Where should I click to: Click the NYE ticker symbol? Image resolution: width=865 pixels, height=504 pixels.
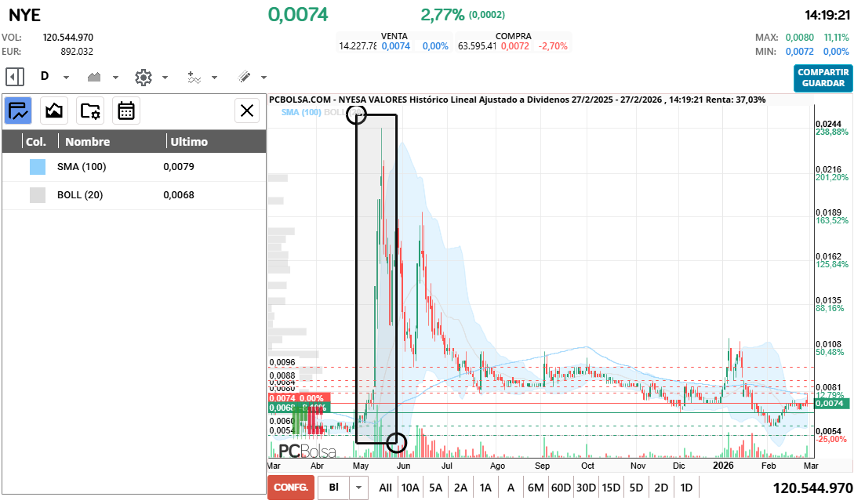(25, 15)
